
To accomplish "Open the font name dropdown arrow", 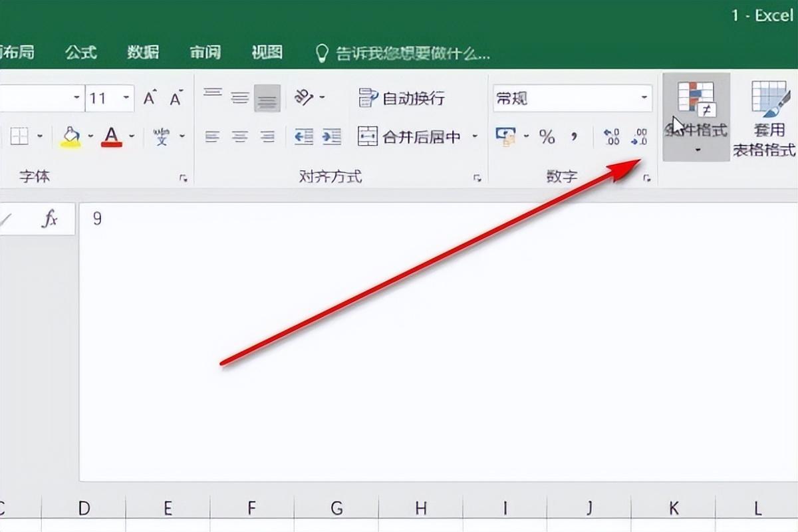I will point(76,98).
